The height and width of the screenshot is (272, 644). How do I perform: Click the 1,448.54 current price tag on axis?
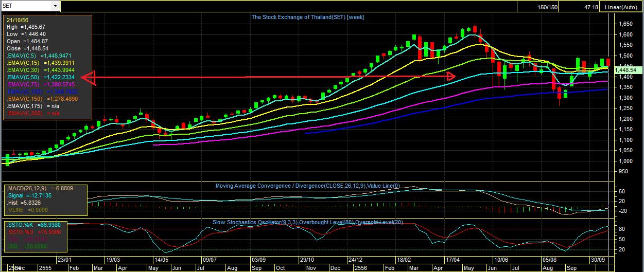click(625, 69)
